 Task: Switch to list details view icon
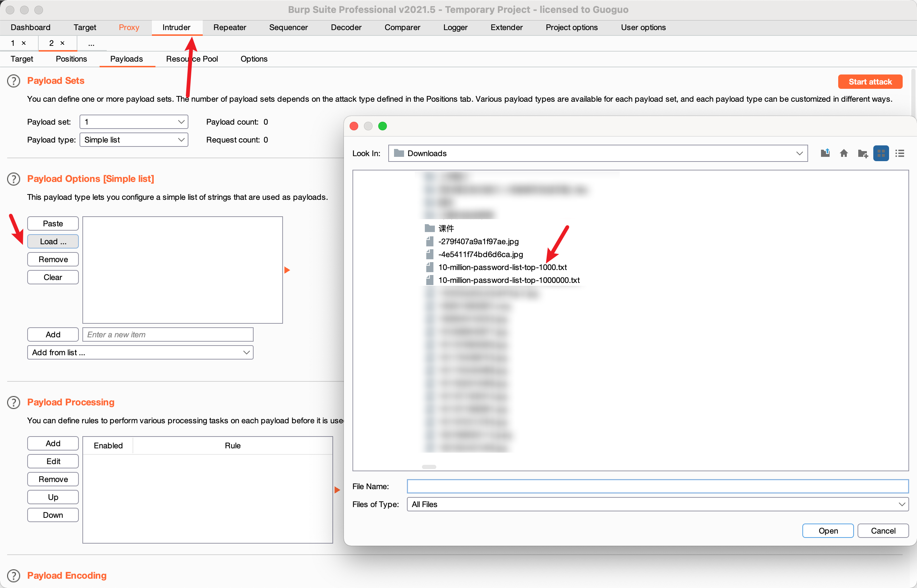coord(899,153)
